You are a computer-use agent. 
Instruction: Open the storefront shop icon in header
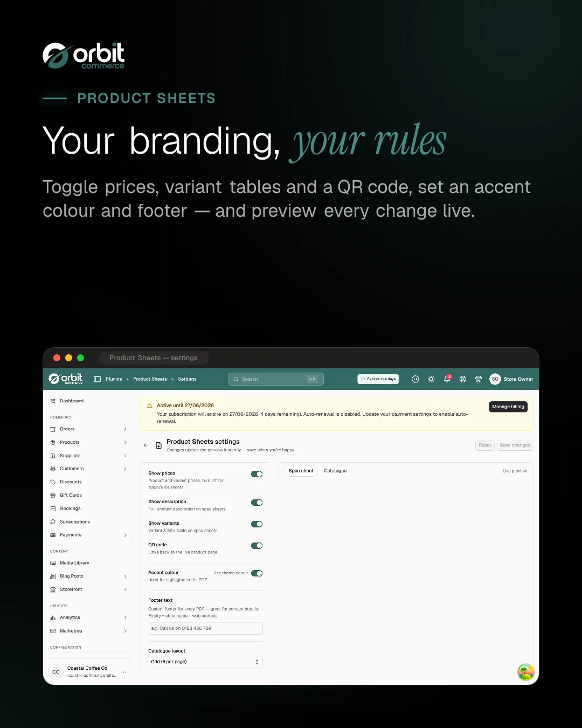point(479,379)
